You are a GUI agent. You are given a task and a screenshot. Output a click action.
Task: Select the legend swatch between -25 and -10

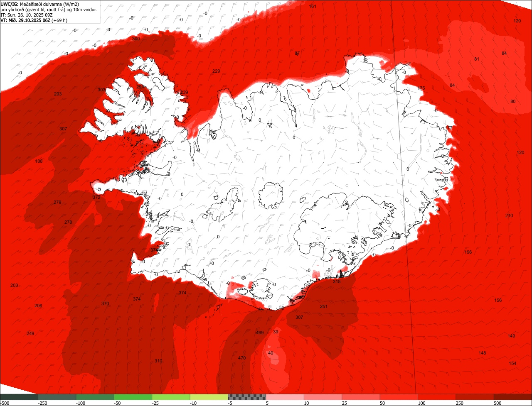coord(171,397)
